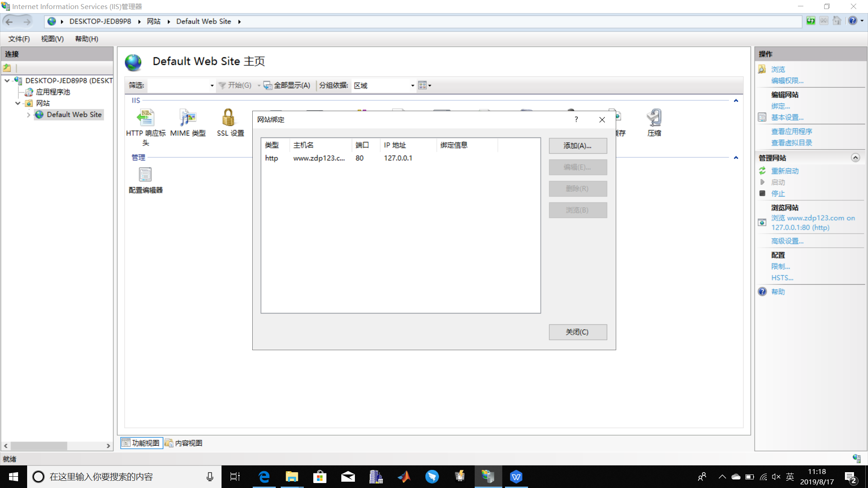Image resolution: width=868 pixels, height=488 pixels.
Task: Click 基本设置... link
Action: click(787, 117)
